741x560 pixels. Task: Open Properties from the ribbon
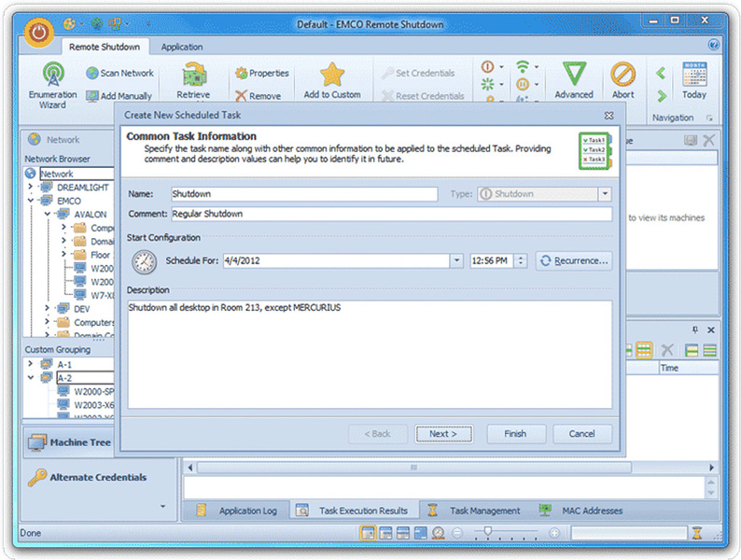262,73
